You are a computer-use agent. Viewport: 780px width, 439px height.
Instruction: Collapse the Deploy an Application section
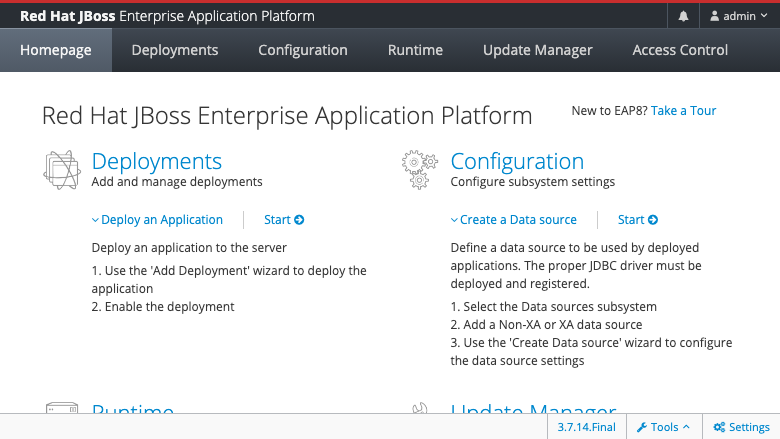[157, 220]
